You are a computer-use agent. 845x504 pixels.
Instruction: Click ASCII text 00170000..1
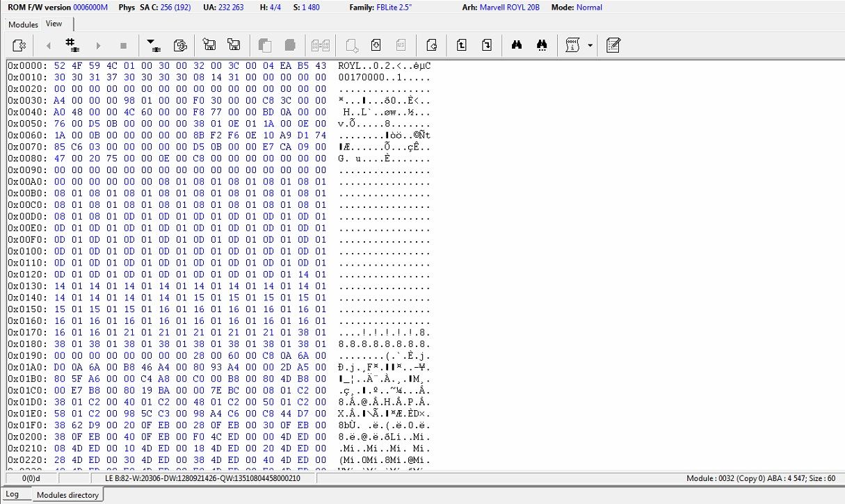tap(370, 77)
